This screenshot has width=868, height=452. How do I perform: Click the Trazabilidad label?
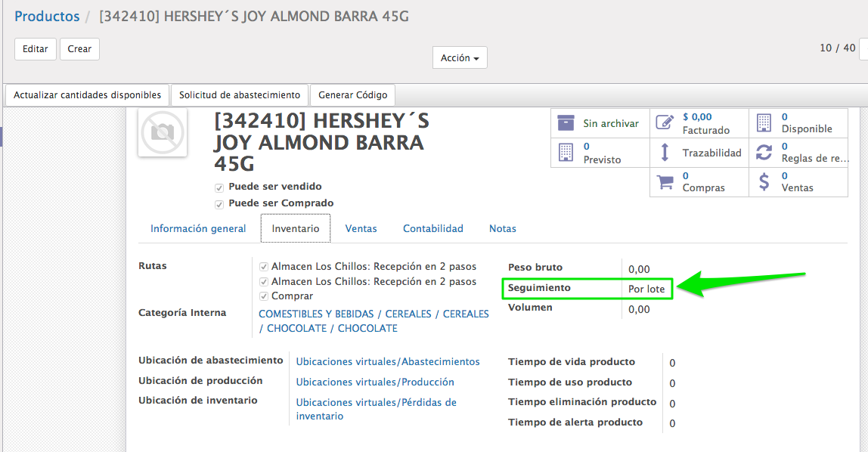712,153
